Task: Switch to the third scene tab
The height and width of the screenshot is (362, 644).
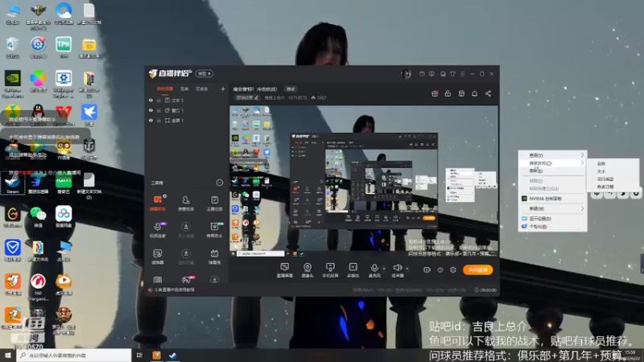Action: tap(202, 88)
